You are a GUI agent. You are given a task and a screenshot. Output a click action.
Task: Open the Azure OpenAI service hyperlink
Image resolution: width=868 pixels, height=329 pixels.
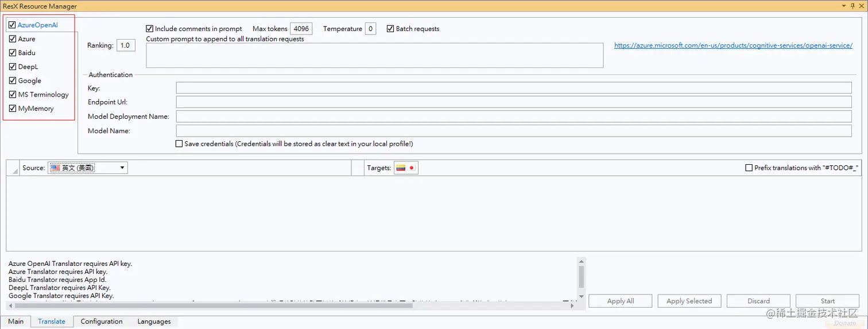coord(733,45)
